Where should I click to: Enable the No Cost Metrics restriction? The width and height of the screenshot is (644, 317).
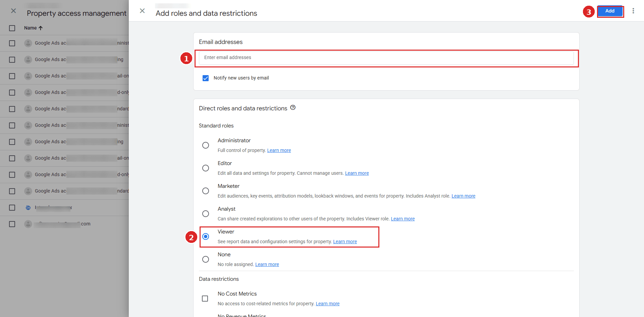pyautogui.click(x=205, y=299)
